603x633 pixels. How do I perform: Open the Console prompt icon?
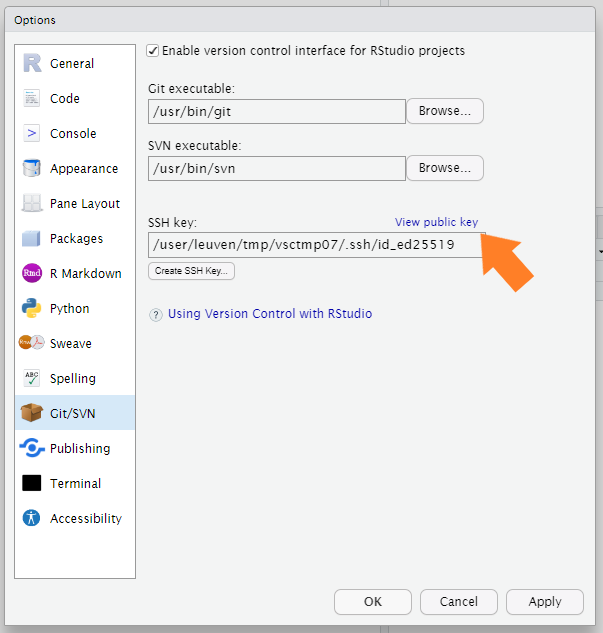32,133
